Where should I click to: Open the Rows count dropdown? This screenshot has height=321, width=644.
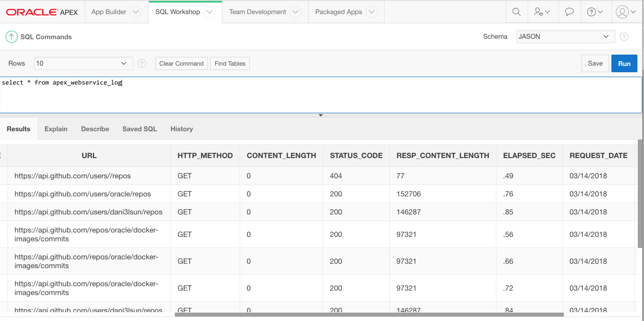pyautogui.click(x=83, y=63)
